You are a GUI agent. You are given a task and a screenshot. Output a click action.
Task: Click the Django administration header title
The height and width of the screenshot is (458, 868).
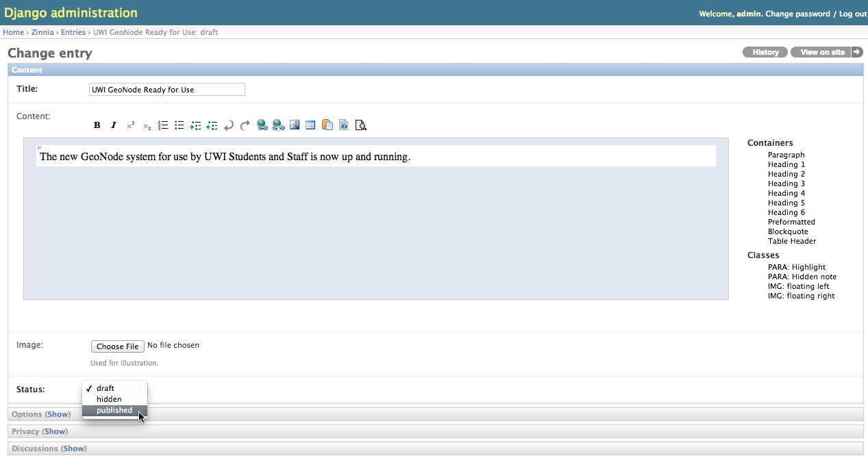point(71,13)
